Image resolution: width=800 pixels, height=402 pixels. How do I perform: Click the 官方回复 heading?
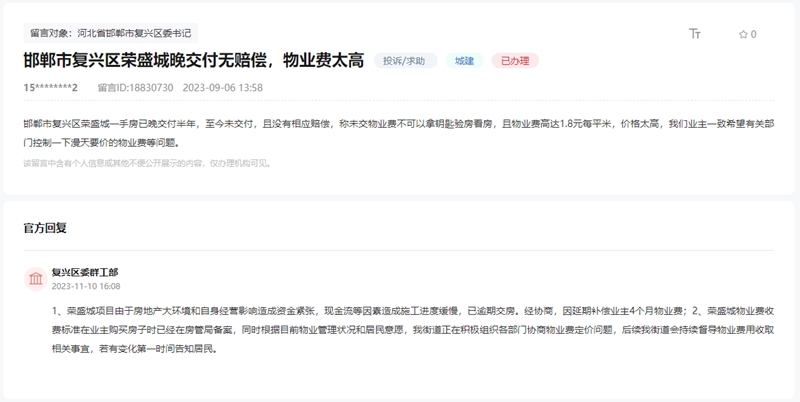[x=45, y=228]
